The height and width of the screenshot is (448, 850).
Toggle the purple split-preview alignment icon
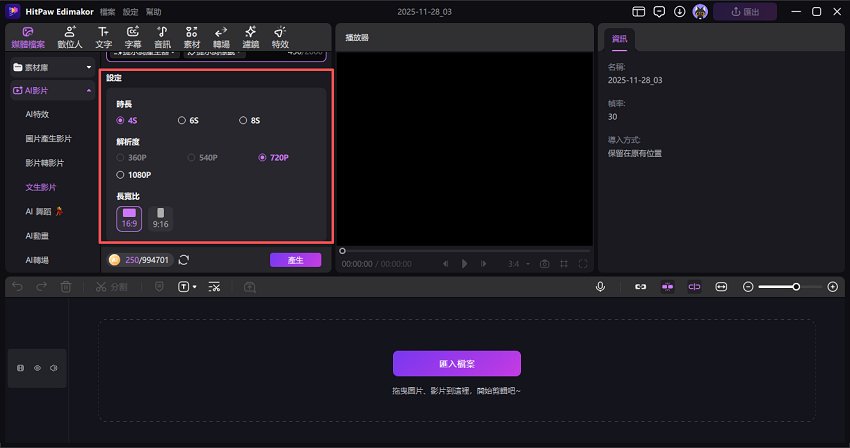(694, 286)
